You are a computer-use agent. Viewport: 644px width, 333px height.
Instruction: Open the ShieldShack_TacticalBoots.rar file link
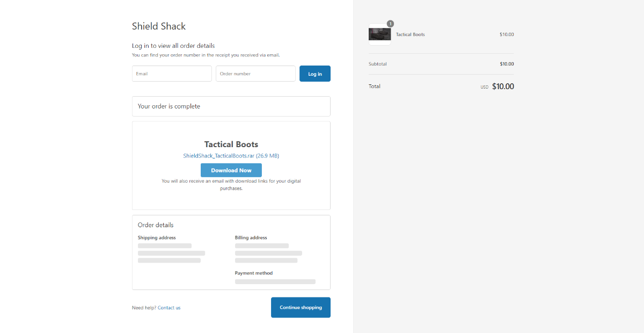tap(231, 156)
